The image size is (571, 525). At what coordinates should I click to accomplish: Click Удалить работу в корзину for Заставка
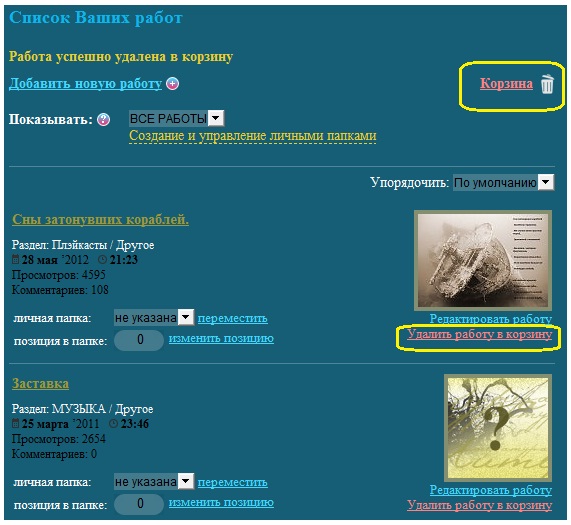point(480,505)
